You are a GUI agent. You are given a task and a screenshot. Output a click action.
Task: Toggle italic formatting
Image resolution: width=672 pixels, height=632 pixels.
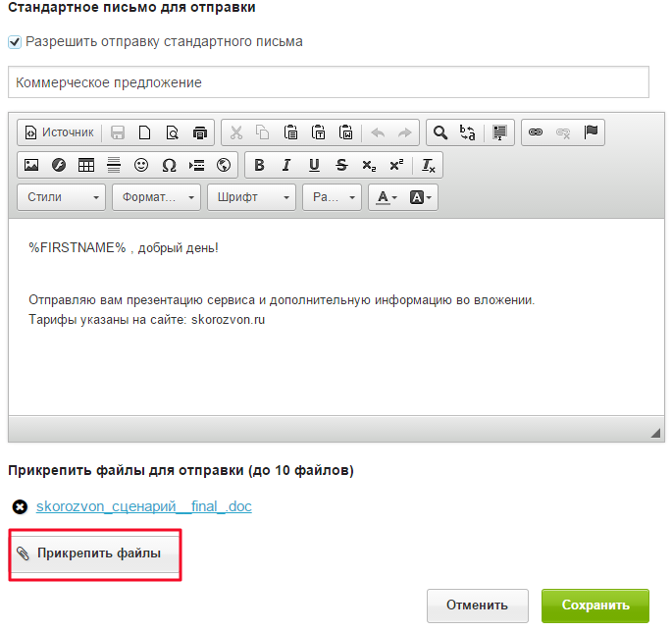[286, 165]
